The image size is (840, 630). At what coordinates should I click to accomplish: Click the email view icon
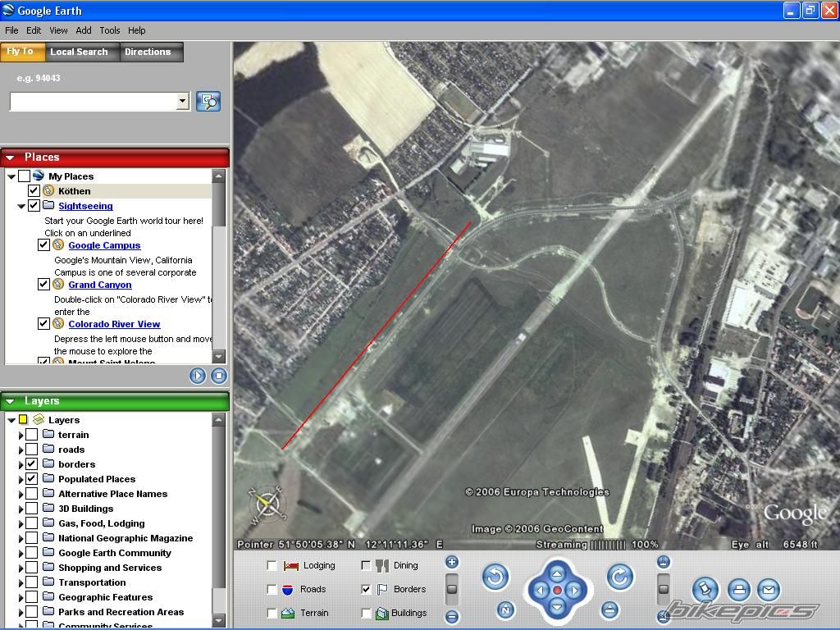768,589
